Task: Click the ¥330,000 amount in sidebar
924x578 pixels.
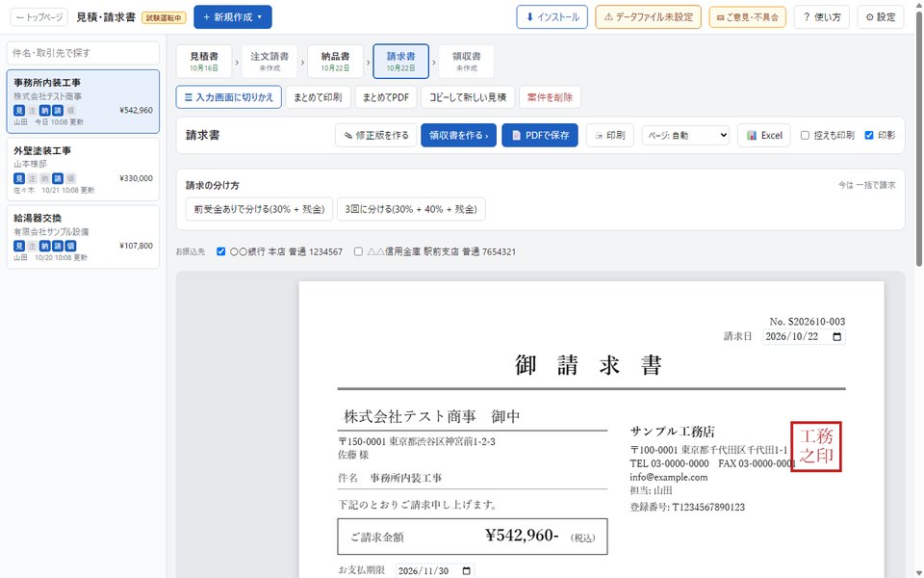Action: coord(136,178)
